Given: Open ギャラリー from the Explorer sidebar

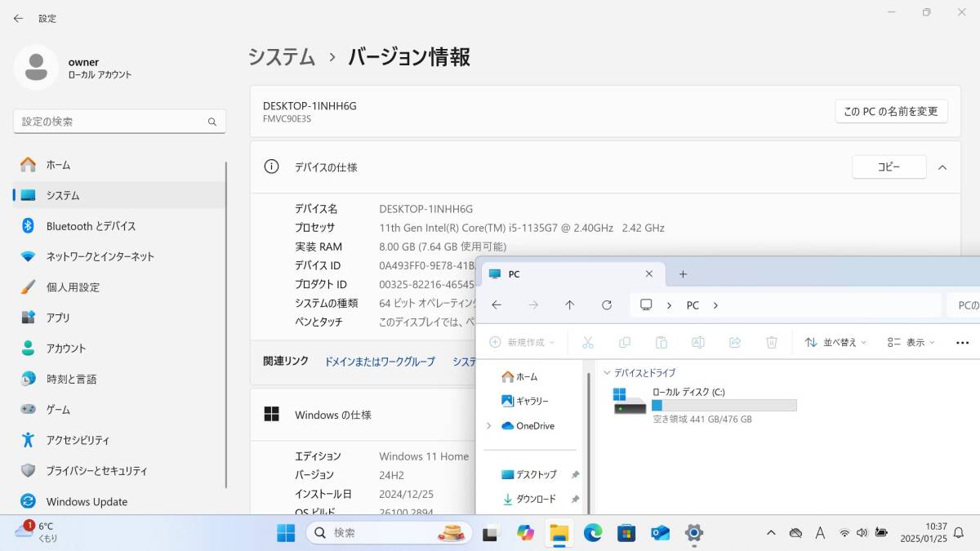Looking at the screenshot, I should [x=532, y=401].
